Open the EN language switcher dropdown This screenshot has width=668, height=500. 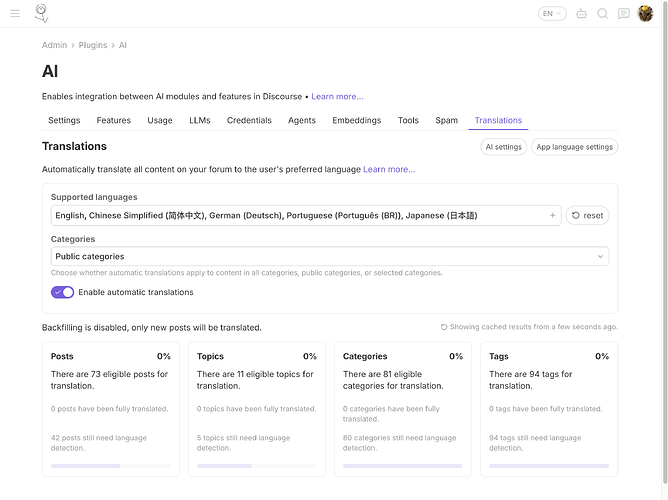tap(552, 14)
